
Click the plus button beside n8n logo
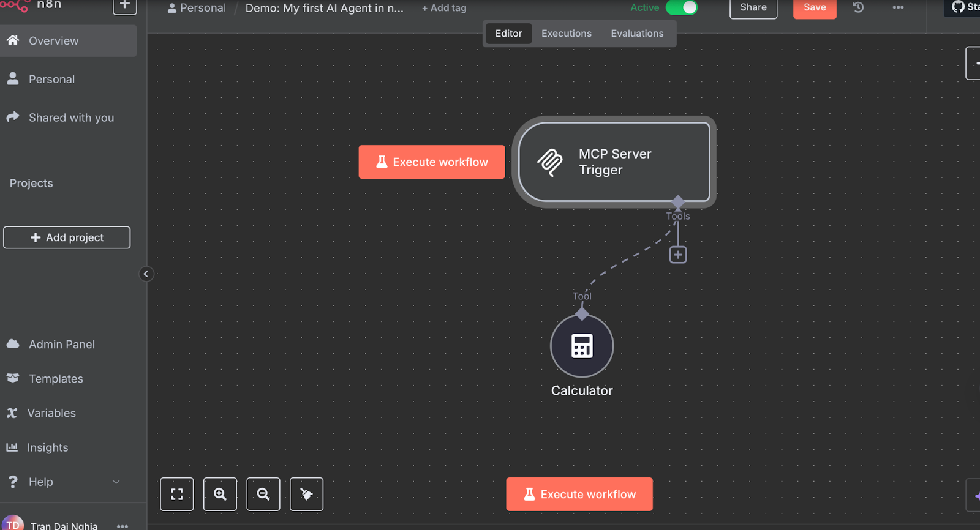(125, 6)
